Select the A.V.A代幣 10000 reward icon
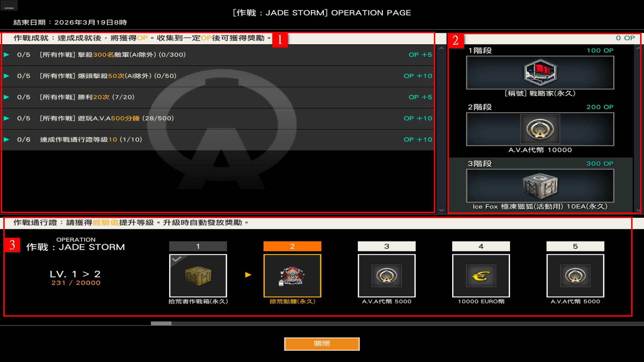This screenshot has height=362, width=644. [x=540, y=129]
